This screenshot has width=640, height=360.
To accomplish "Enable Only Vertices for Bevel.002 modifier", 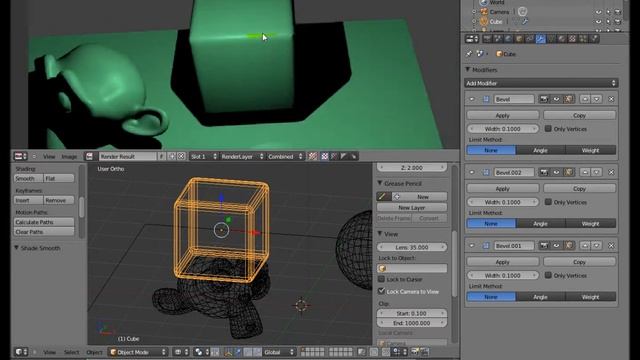I will coord(548,202).
